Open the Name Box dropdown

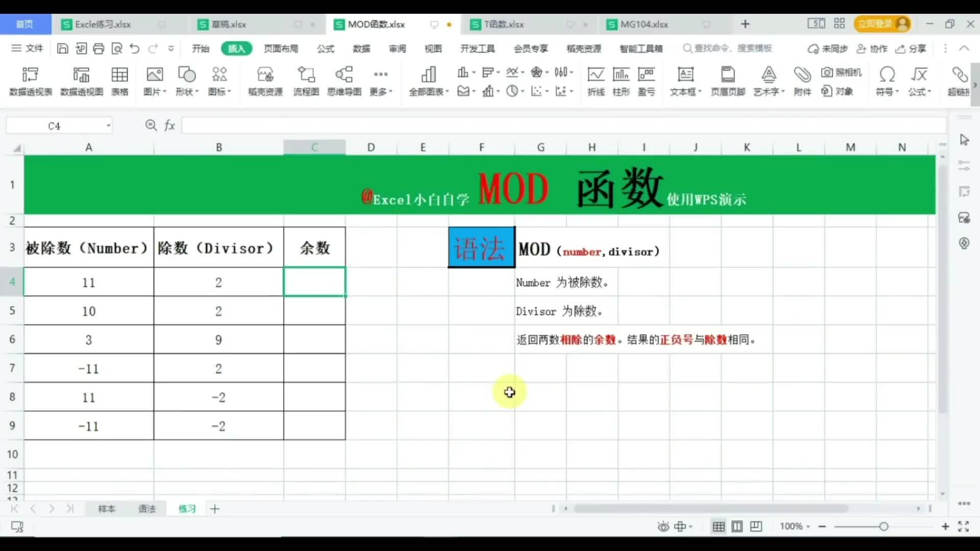pos(108,125)
